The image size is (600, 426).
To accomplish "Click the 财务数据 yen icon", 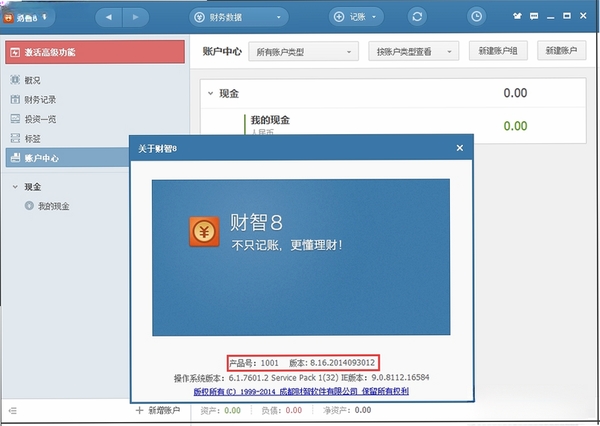I will coord(199,17).
